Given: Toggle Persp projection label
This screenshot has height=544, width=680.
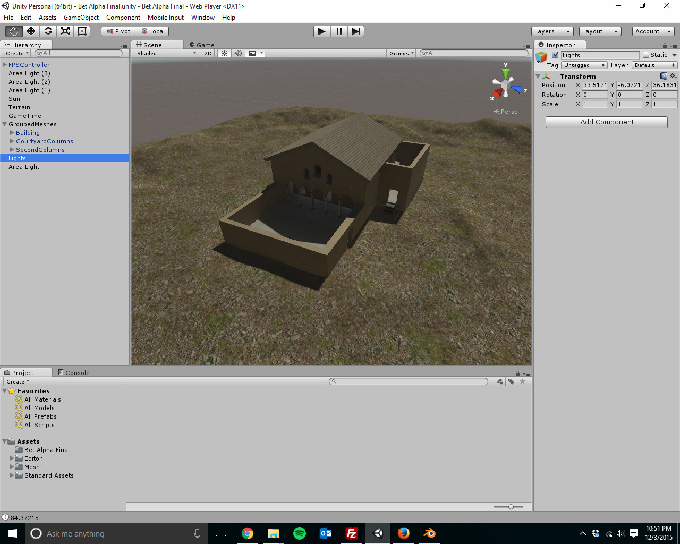Looking at the screenshot, I should click(506, 112).
